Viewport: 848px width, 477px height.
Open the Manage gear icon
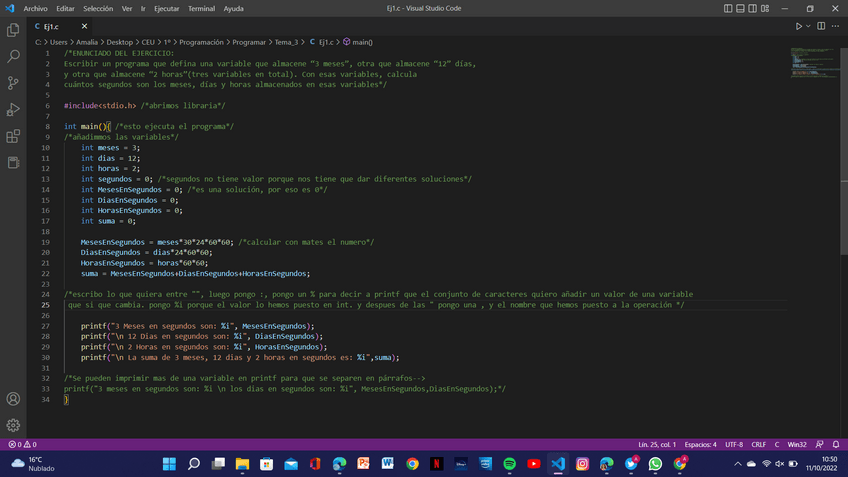click(13, 425)
